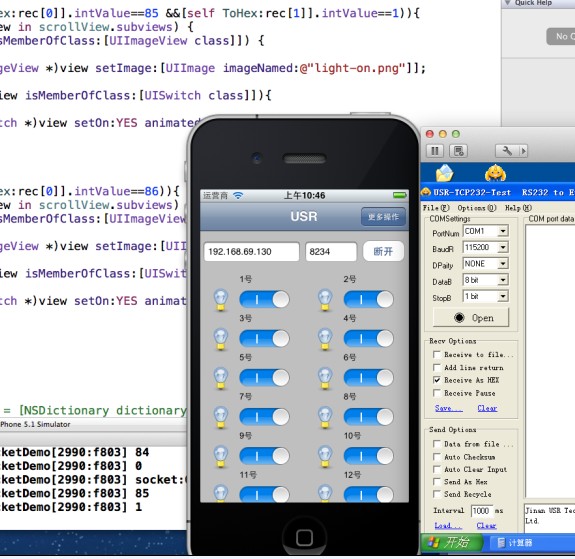Open the BaudR 115200 dropdown

click(x=503, y=248)
